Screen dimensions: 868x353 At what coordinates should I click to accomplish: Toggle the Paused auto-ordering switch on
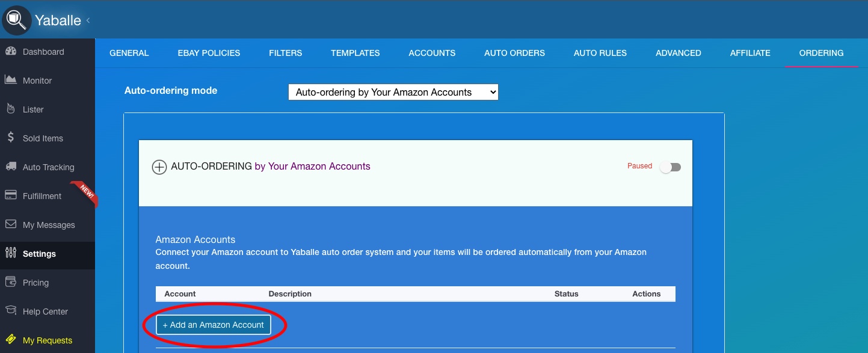[670, 167]
